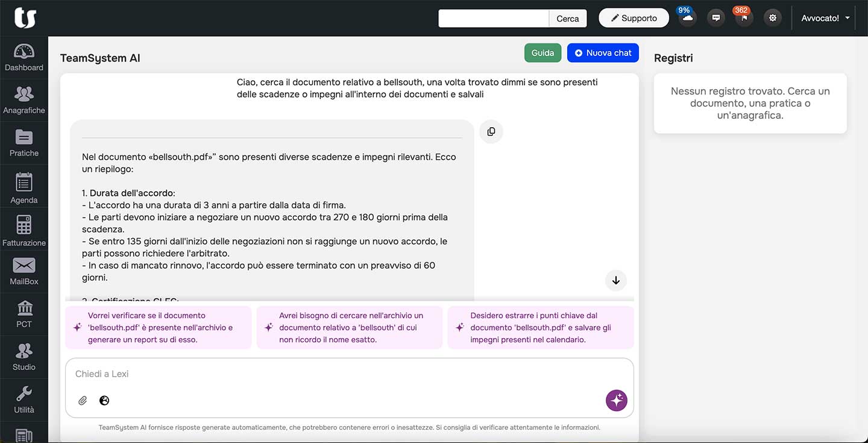
Task: Open the Dashboard sidebar item
Action: coord(24,58)
